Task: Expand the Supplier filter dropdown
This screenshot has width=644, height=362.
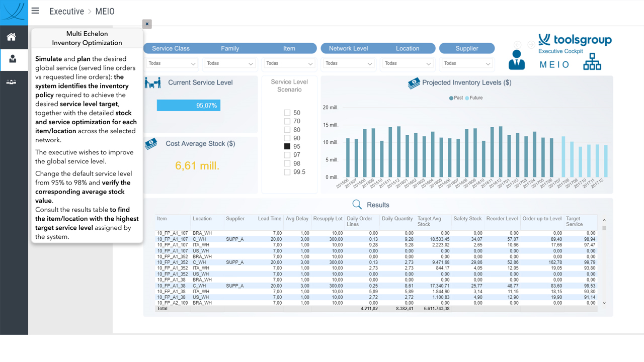Action: (x=467, y=63)
